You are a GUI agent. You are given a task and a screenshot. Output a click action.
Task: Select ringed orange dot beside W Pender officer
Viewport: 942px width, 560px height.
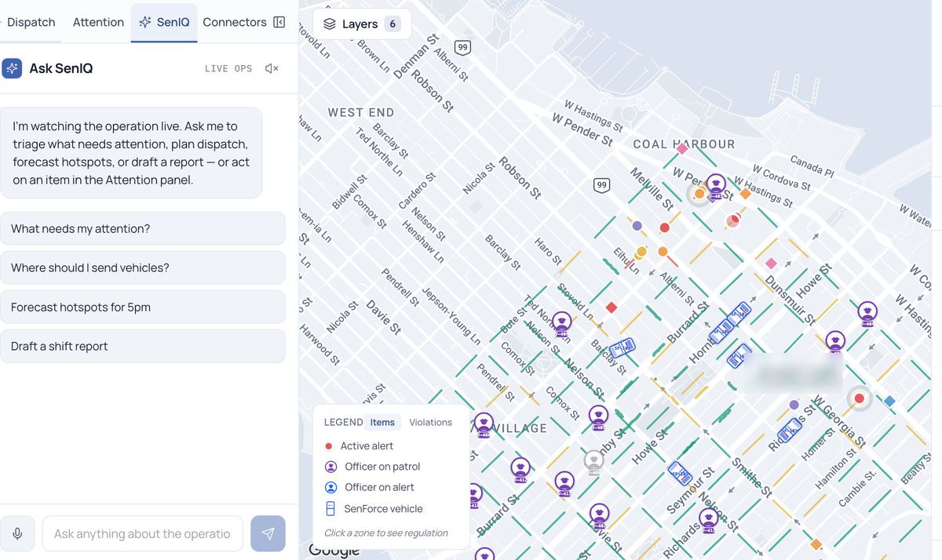click(x=699, y=194)
